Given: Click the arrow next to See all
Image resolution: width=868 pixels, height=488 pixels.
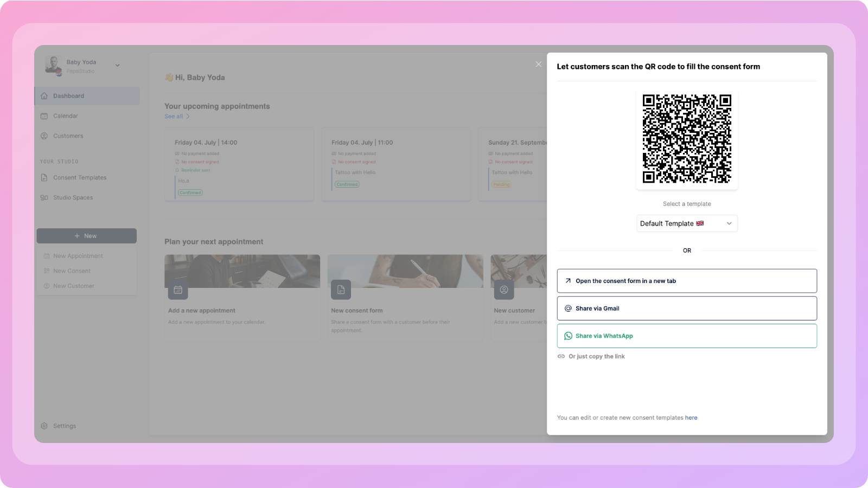Looking at the screenshot, I should (188, 117).
